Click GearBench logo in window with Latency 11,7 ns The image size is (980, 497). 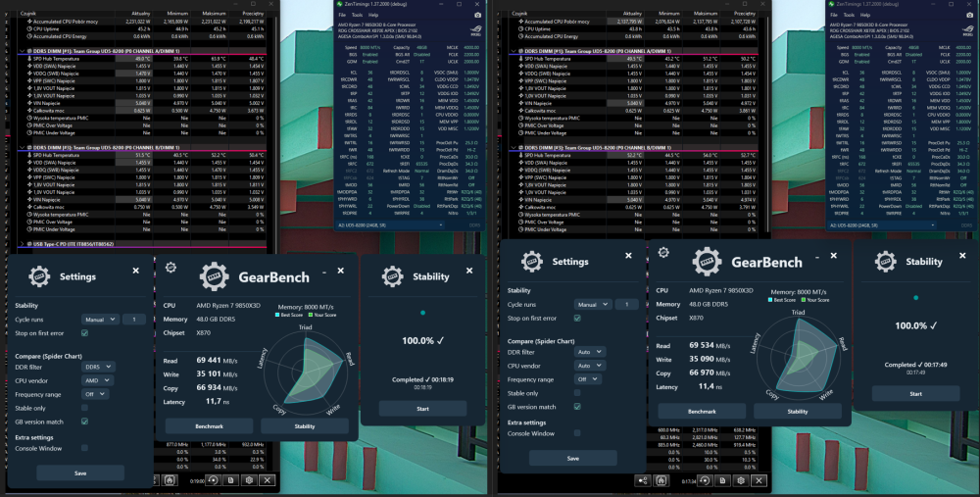click(214, 277)
